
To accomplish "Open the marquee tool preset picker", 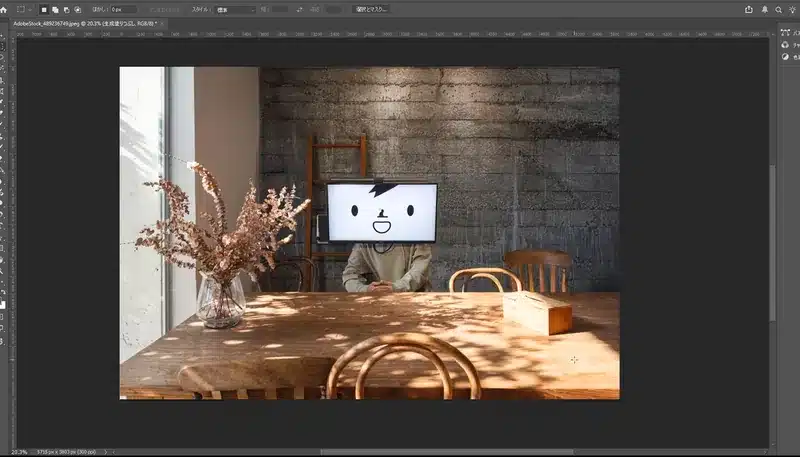I will [x=24, y=9].
